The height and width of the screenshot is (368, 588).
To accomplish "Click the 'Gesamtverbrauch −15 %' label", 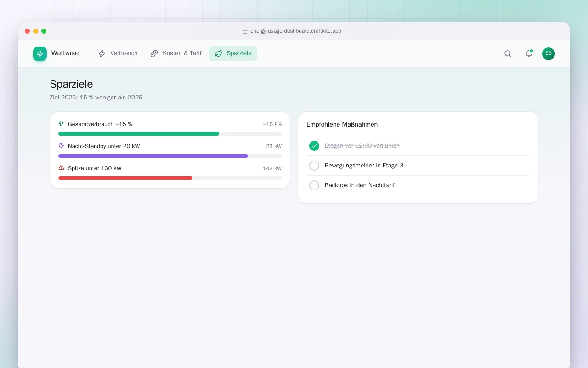I will (x=100, y=124).
